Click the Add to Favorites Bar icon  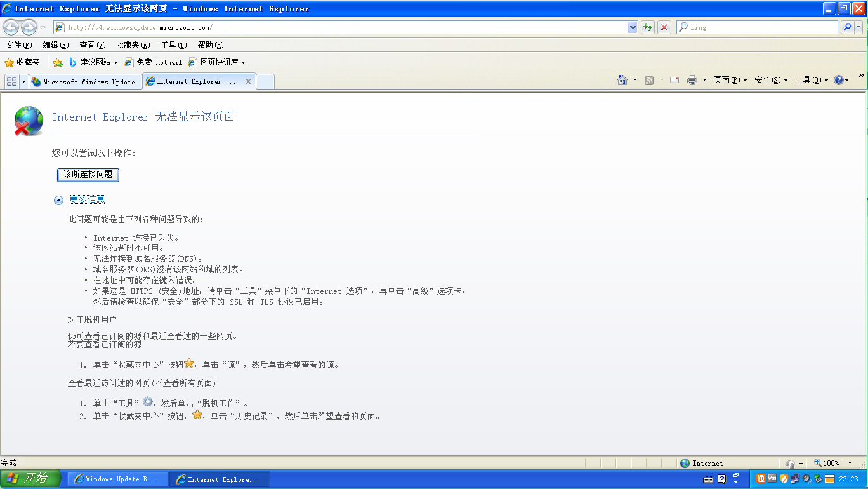point(58,62)
